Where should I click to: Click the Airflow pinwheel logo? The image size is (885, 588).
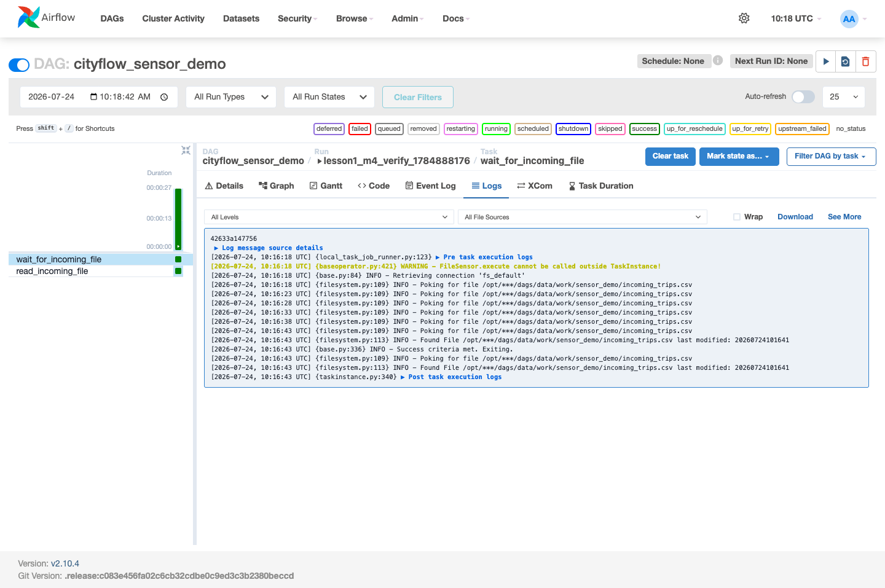[28, 17]
